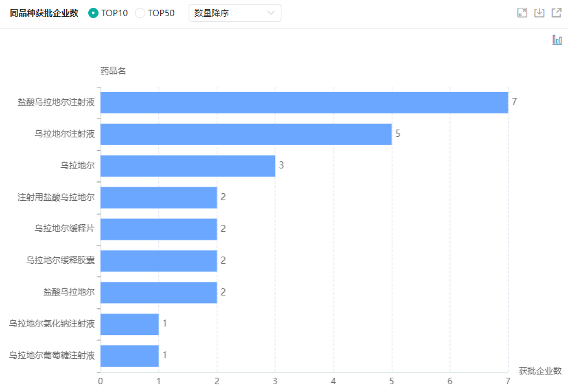Screen dimensions: 568x392
Task: Click the 盐酸乌拉地尔注射液 bar
Action: [x=303, y=102]
